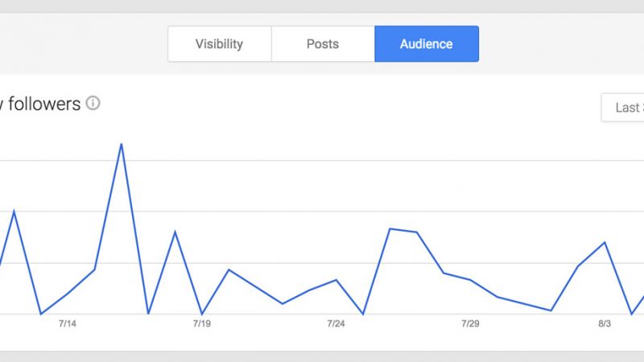Expand the 'Last' date range dropdown
Image resolution: width=644 pixels, height=362 pixels.
(x=624, y=108)
